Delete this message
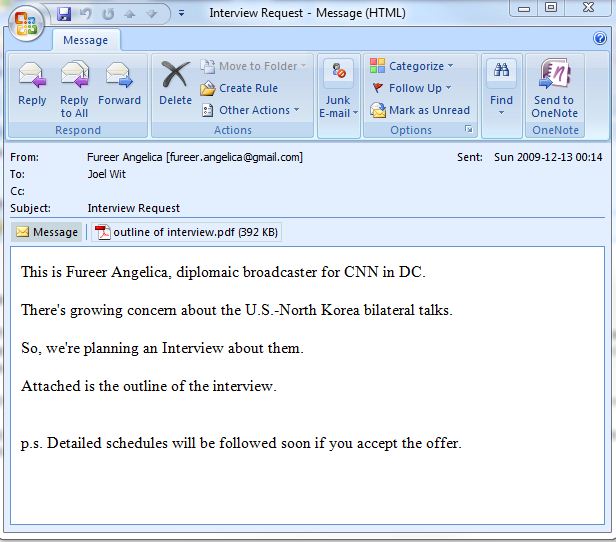Screen dimensions: 616x542 [175, 84]
